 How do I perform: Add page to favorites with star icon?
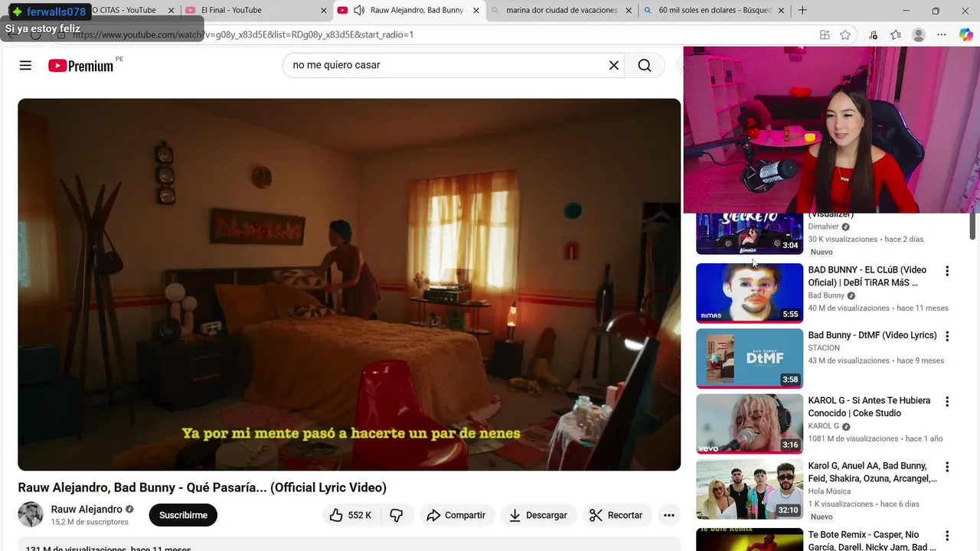tap(845, 34)
